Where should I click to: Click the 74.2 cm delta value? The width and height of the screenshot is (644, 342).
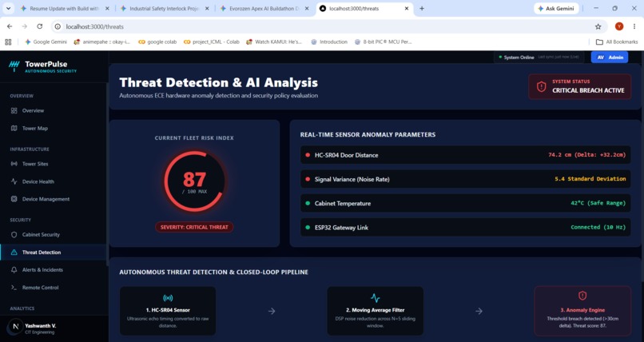587,155
